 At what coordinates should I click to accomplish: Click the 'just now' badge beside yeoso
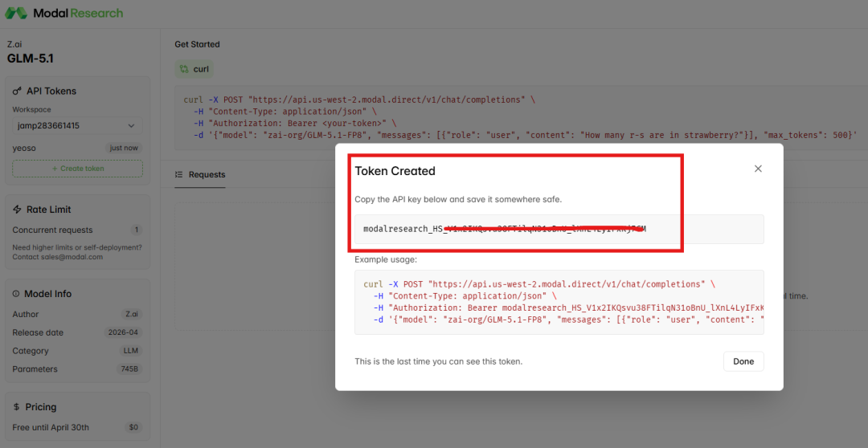point(124,149)
